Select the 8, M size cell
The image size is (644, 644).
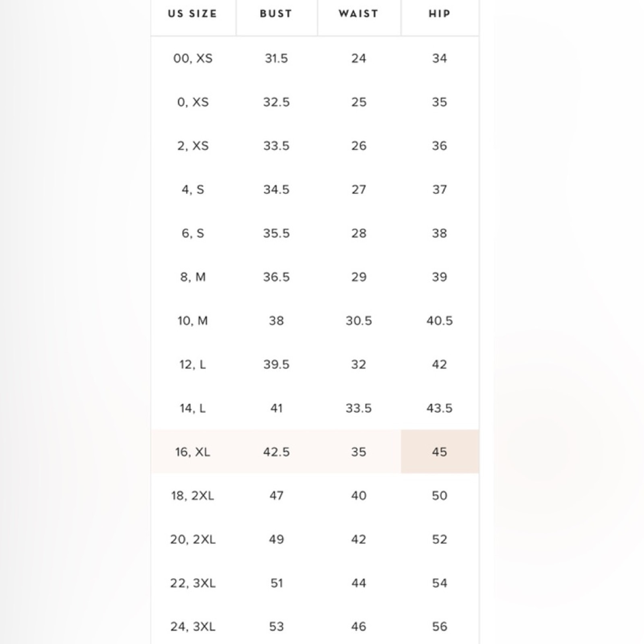click(193, 277)
